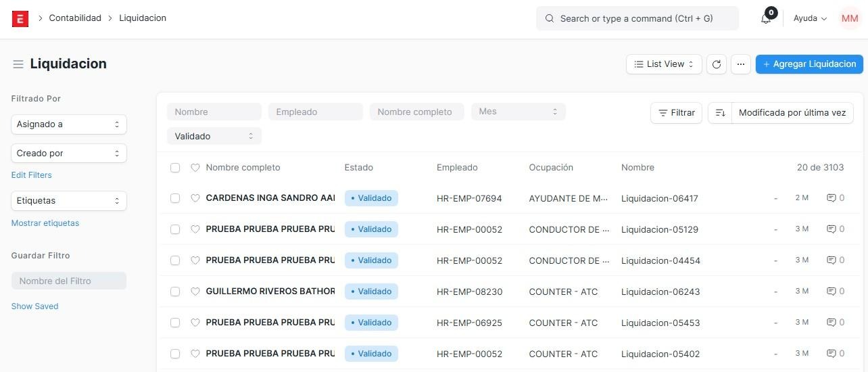This screenshot has height=372, width=868.
Task: Open the Ayuda help menu
Action: click(810, 19)
